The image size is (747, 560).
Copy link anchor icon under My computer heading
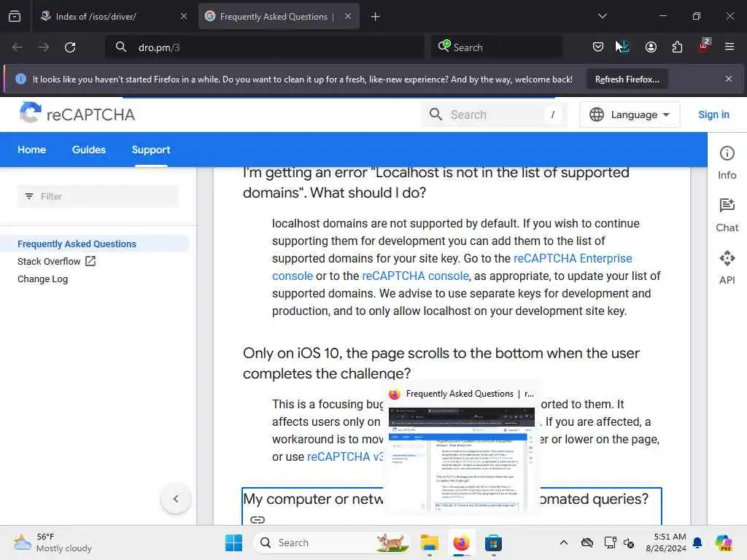click(258, 519)
